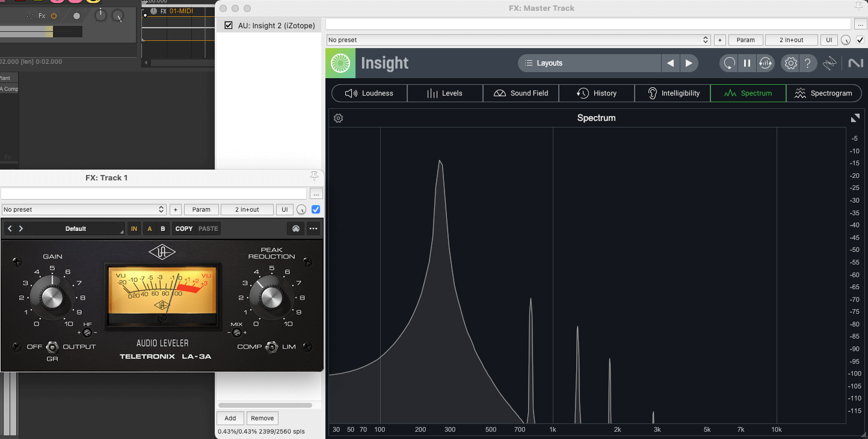Switch to the Spectrogram tab
Image resolution: width=868 pixels, height=439 pixels.
tap(823, 93)
